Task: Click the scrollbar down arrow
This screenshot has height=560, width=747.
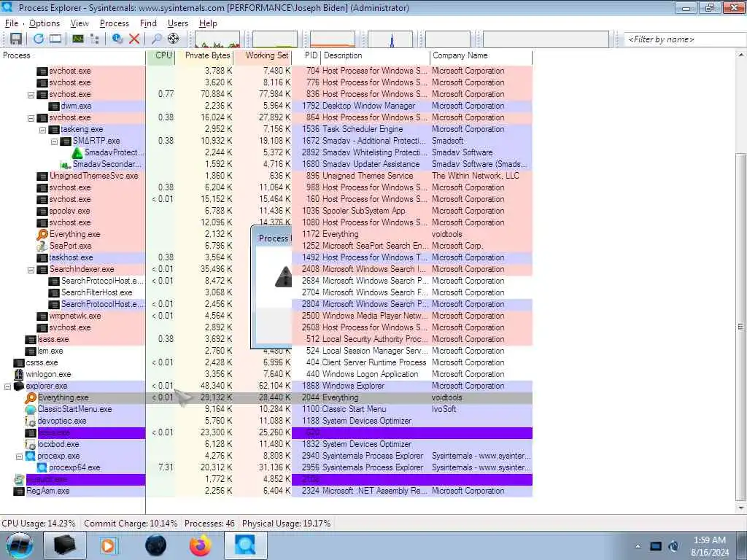Action: [x=740, y=508]
